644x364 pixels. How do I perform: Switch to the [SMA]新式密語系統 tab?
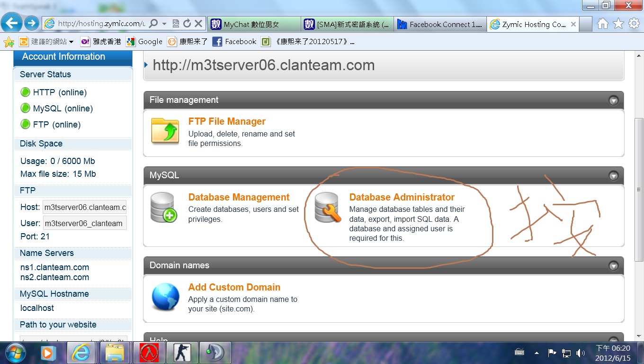[347, 24]
